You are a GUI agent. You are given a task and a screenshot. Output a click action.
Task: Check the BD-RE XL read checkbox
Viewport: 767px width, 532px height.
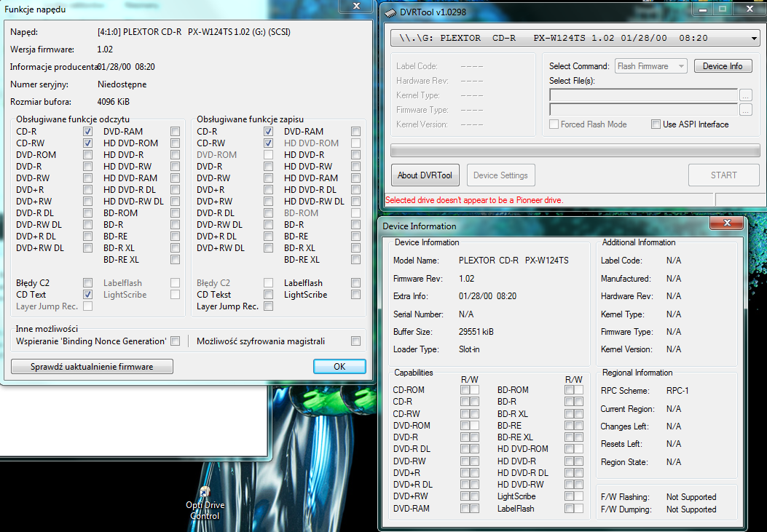(175, 259)
